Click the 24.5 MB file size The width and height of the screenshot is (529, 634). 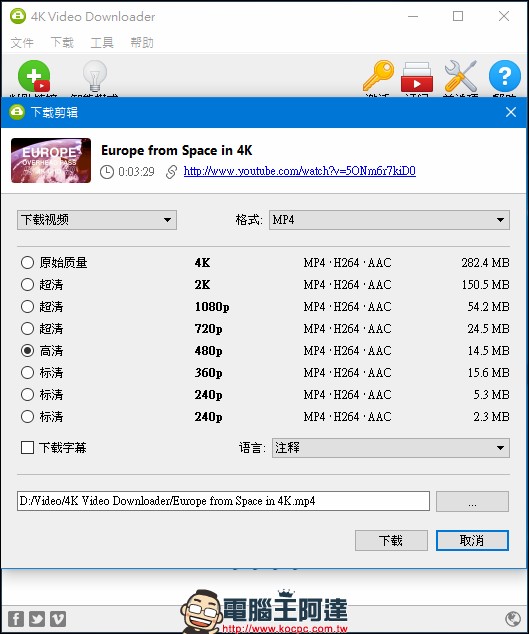[488, 329]
